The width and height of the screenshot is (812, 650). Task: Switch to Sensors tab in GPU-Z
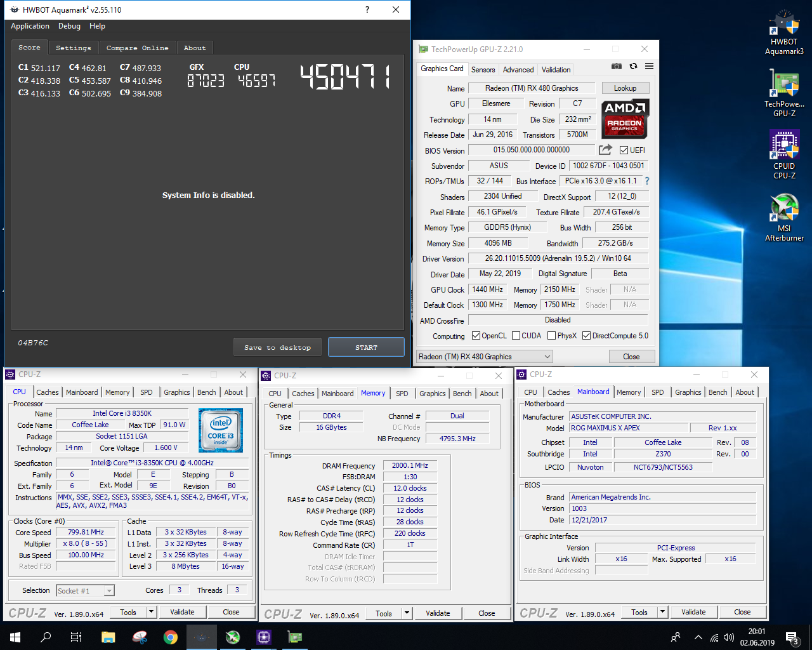click(x=483, y=70)
